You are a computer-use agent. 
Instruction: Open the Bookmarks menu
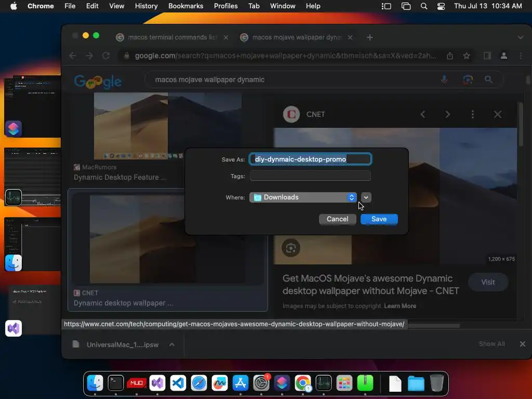(x=185, y=6)
